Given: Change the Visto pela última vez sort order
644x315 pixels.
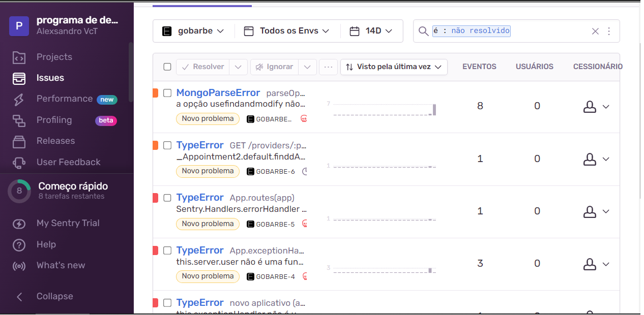Looking at the screenshot, I should pos(394,67).
